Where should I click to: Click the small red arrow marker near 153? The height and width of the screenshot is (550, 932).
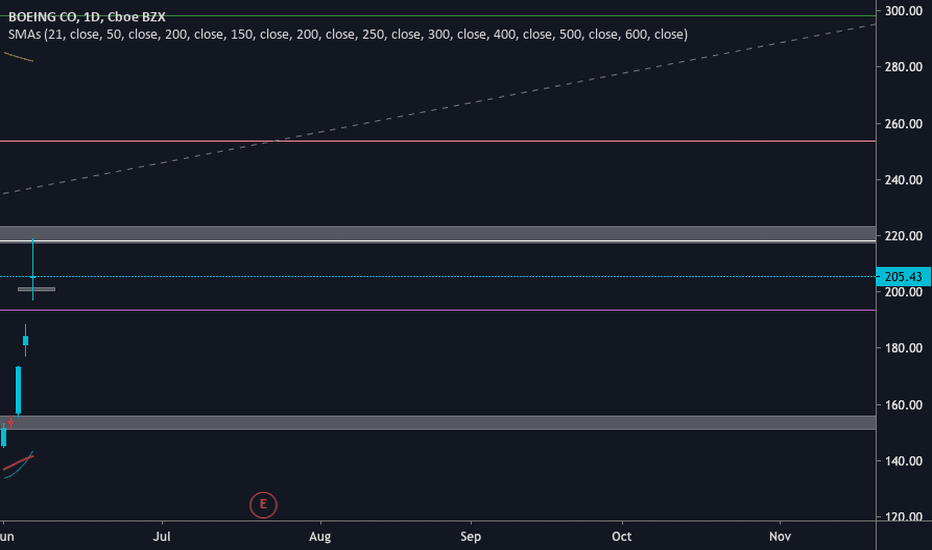tap(11, 421)
